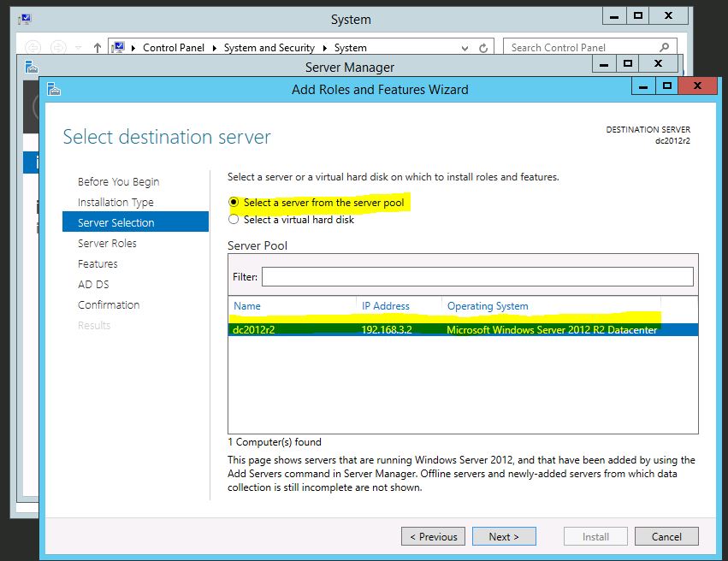Click Control Panel breadcrumb in address bar

(173, 48)
